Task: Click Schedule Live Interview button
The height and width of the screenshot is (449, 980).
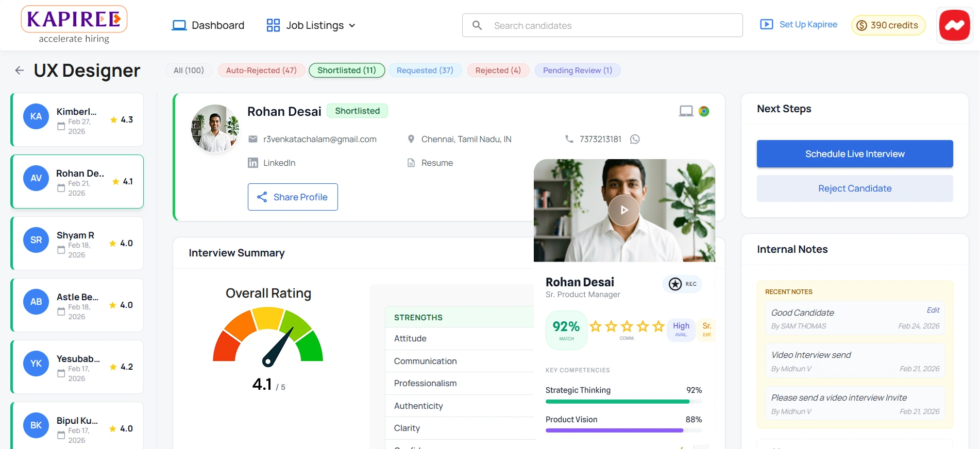Action: click(854, 154)
